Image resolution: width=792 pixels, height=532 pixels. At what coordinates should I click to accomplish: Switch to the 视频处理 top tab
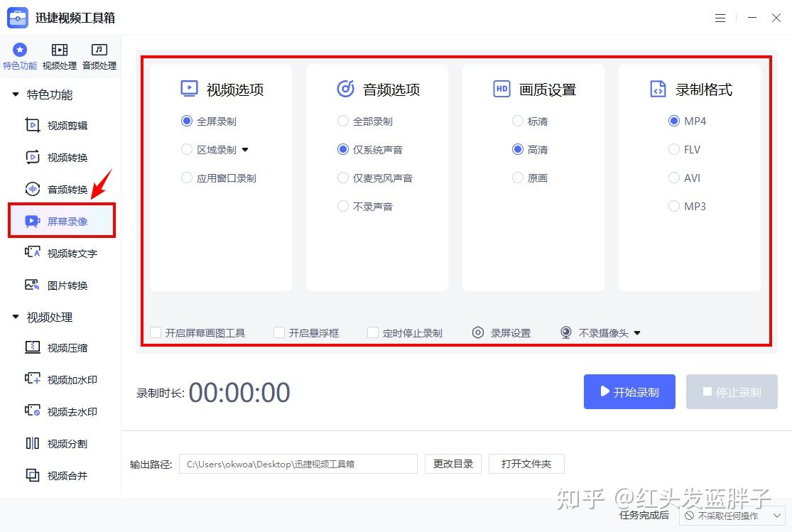[60, 57]
